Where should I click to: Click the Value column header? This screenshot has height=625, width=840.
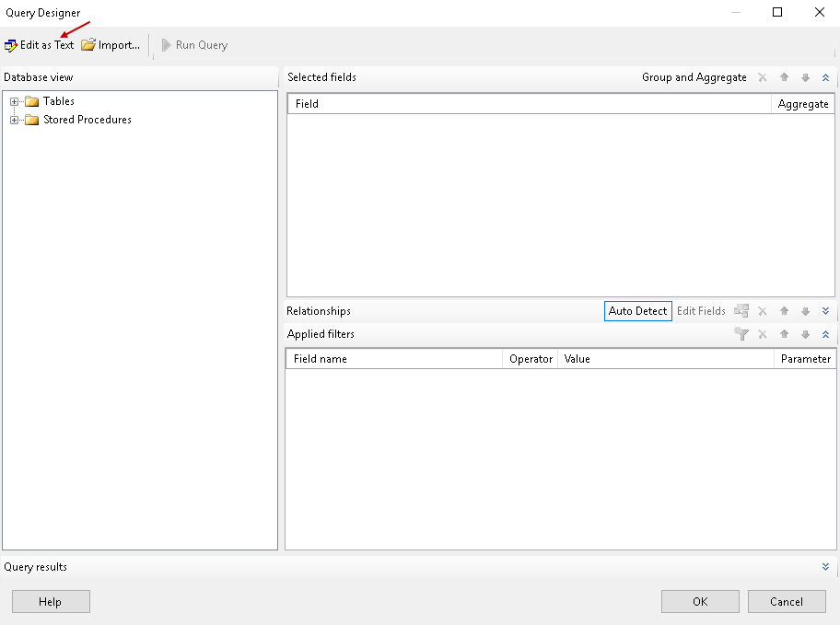click(x=666, y=359)
